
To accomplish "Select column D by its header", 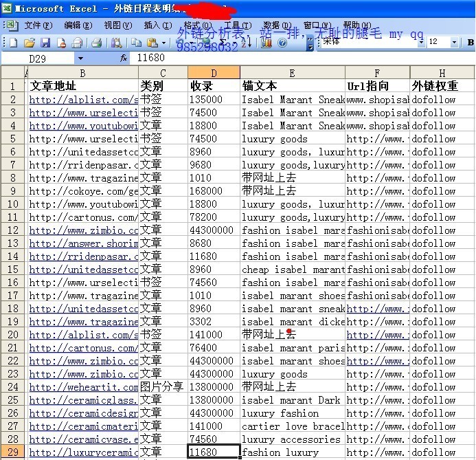I will (214, 73).
